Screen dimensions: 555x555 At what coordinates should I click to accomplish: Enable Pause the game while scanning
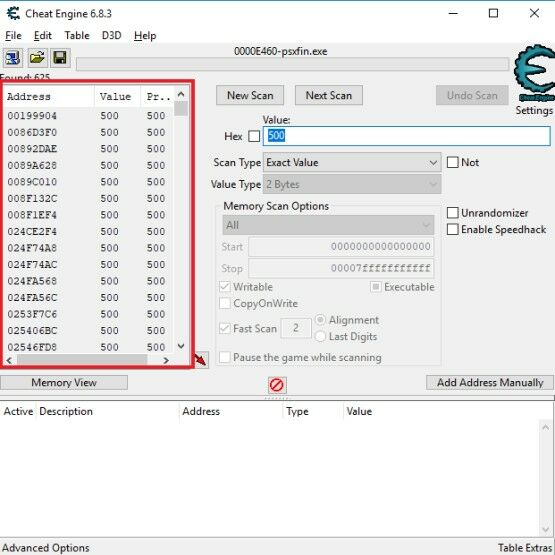click(x=225, y=357)
